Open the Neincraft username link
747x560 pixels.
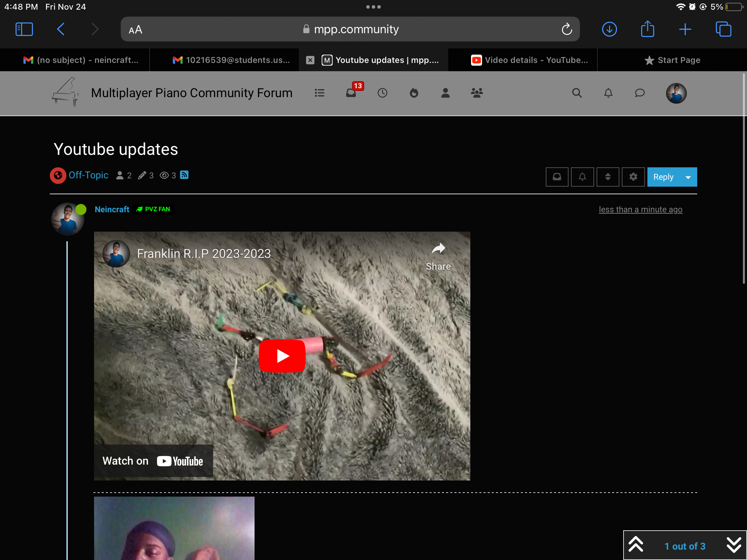[112, 209]
